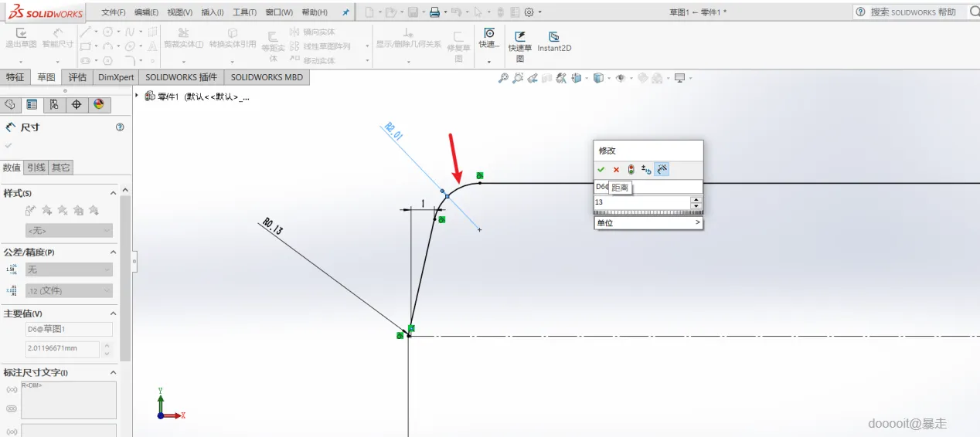Image resolution: width=980 pixels, height=437 pixels.
Task: Switch to the SOLIDWORKS 插件 tab
Action: point(182,77)
